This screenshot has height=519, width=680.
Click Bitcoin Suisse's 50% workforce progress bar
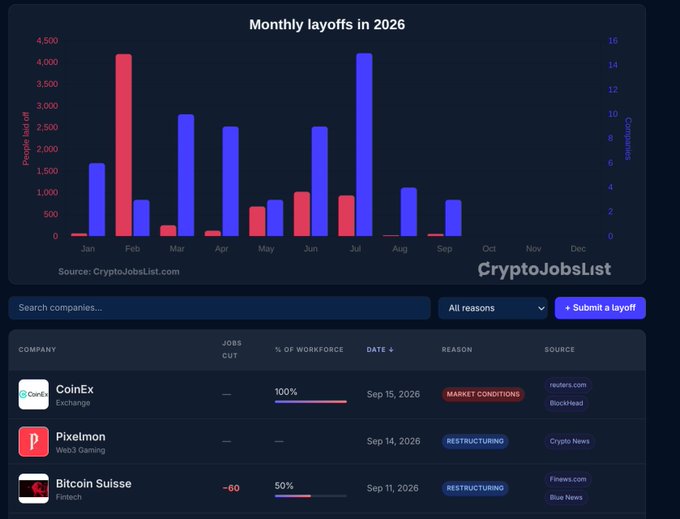point(311,496)
